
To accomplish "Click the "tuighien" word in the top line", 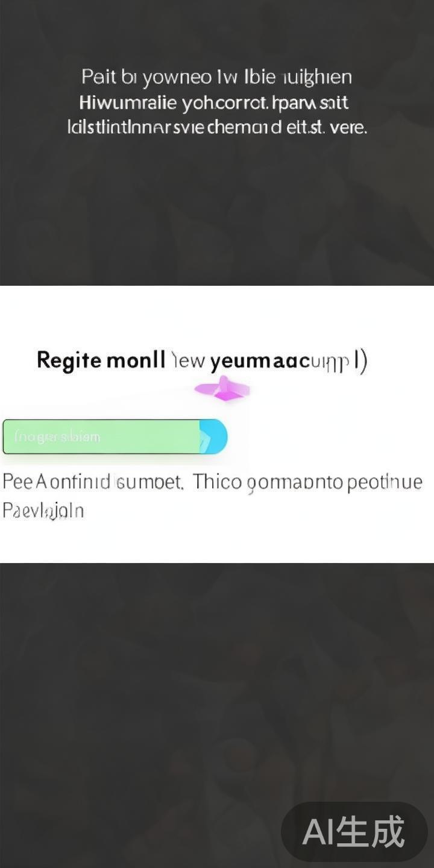I will click(316, 77).
